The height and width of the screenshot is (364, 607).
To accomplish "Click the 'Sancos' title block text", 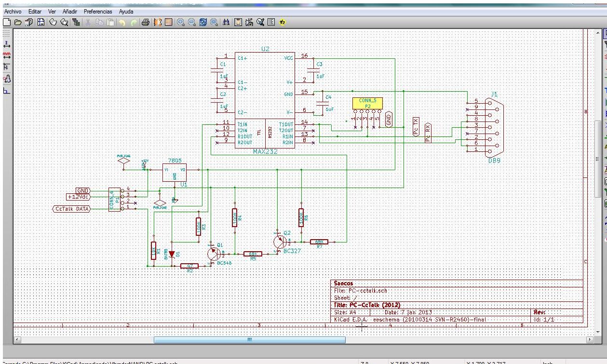I will (343, 283).
